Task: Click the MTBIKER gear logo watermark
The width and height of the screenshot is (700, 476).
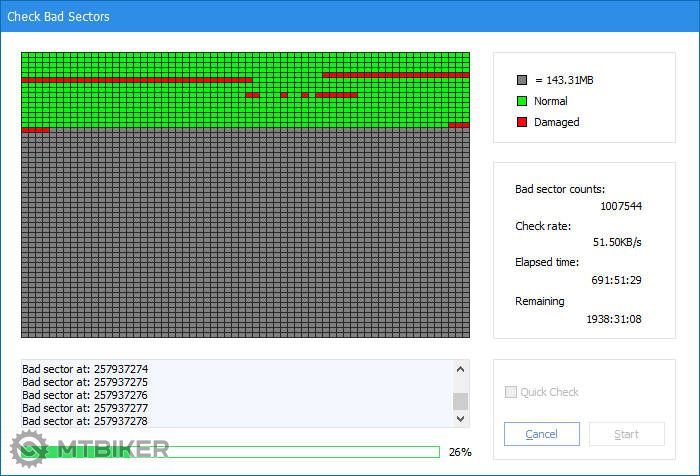Action: pyautogui.click(x=29, y=448)
